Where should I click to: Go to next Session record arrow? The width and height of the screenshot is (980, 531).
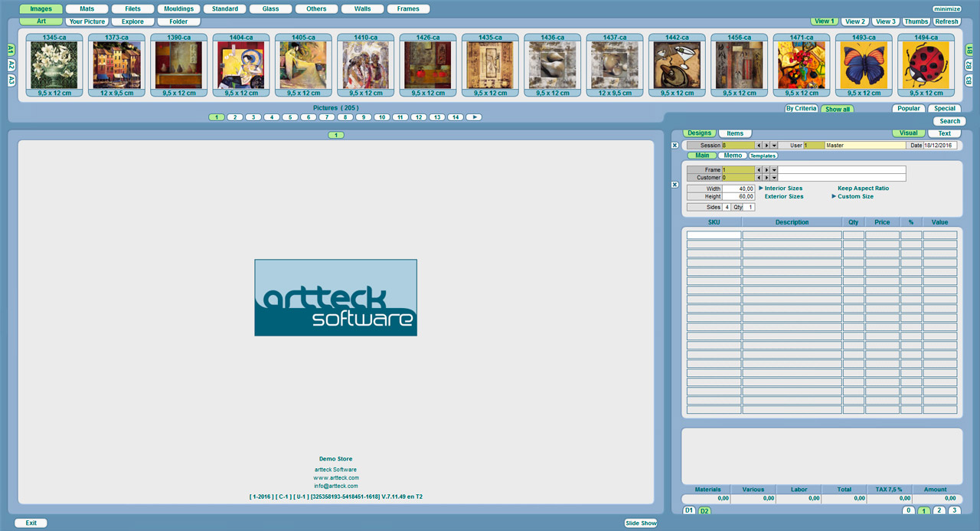tap(766, 145)
